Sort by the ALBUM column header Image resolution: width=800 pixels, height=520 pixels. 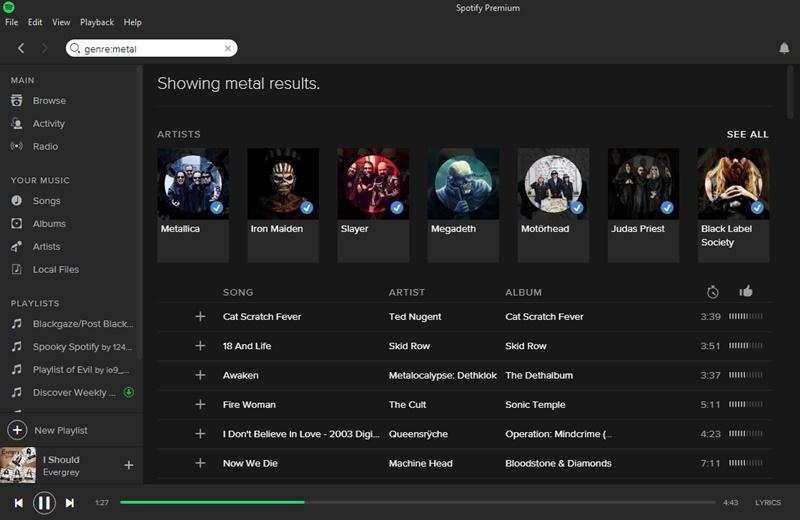point(523,292)
